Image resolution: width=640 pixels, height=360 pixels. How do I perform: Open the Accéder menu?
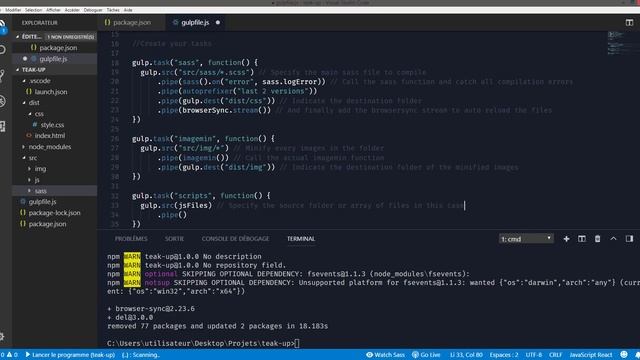pyautogui.click(x=72, y=10)
